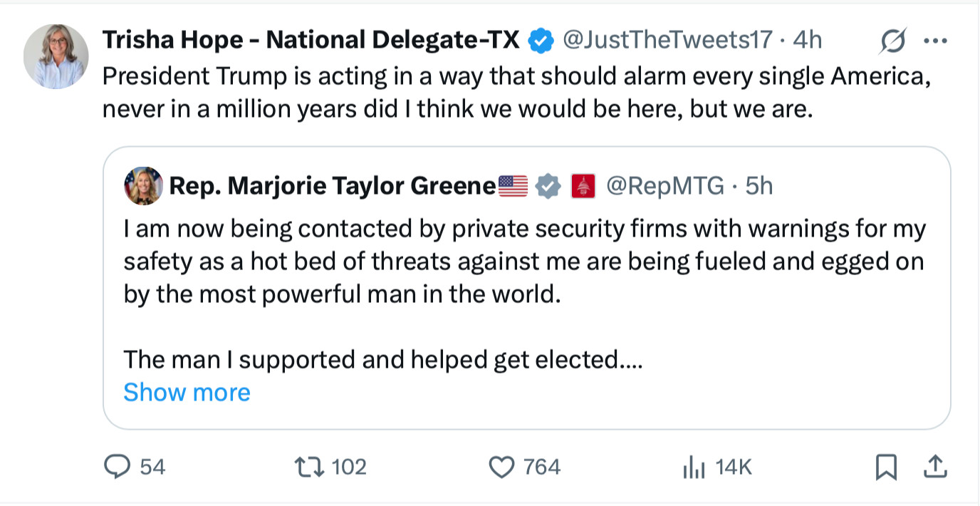The image size is (980, 506).
Task: Like the tweet with heart icon
Action: pos(502,467)
